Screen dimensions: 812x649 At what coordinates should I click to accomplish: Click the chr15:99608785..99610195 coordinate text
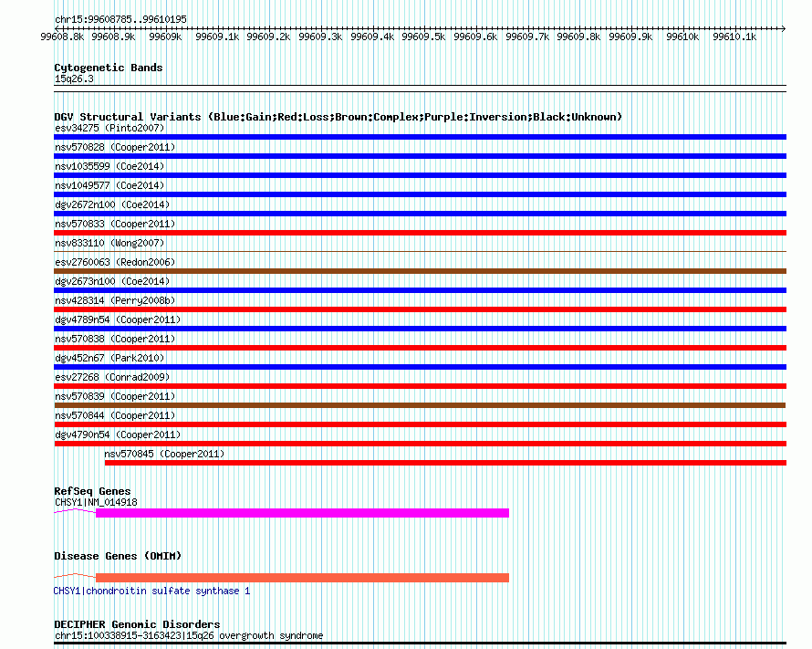click(120, 19)
